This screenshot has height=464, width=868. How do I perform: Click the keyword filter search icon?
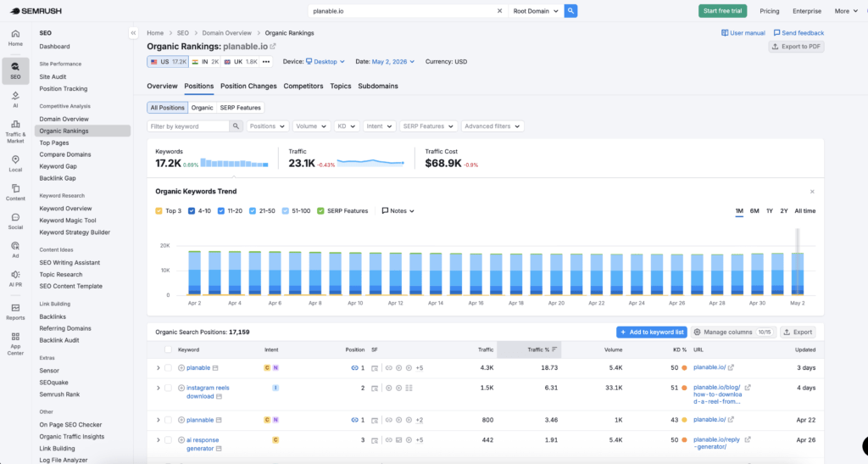tap(236, 126)
